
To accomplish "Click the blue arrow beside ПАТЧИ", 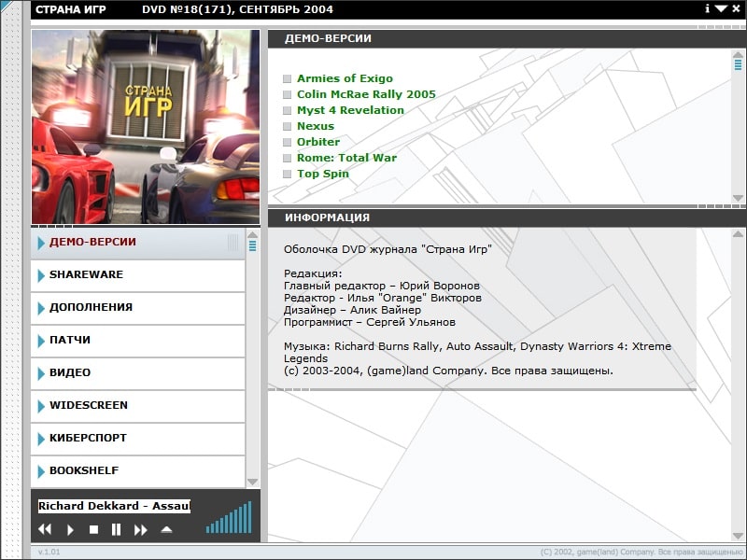I will 41,341.
